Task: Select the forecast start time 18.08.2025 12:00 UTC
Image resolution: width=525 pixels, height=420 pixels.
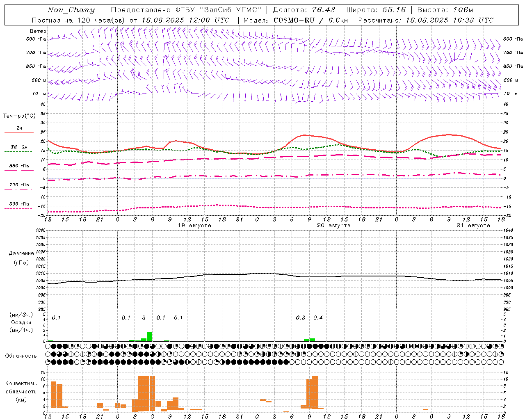Action: tap(185, 20)
